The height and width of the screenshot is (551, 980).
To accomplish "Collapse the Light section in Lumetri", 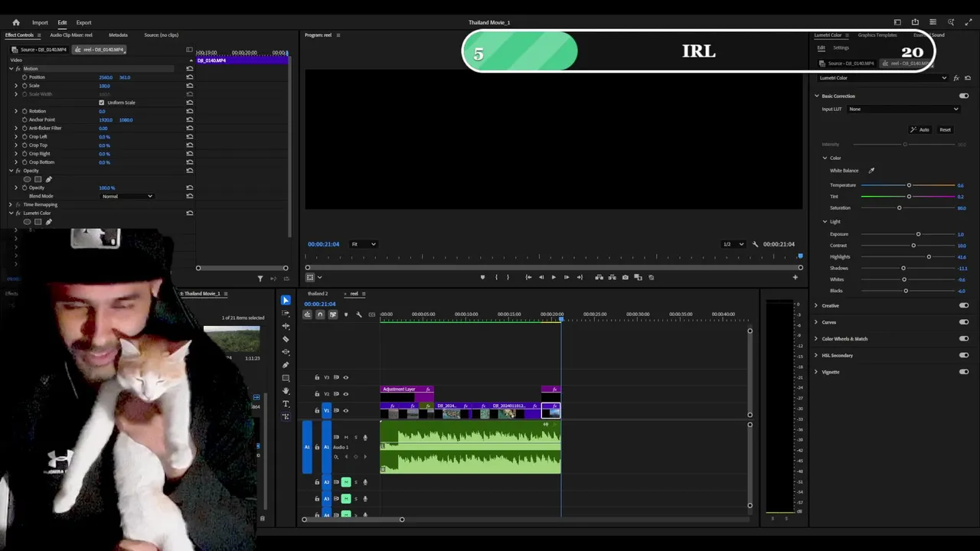I will (x=825, y=222).
